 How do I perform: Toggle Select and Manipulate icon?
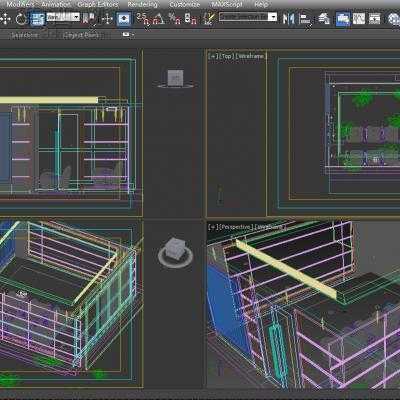[107, 19]
